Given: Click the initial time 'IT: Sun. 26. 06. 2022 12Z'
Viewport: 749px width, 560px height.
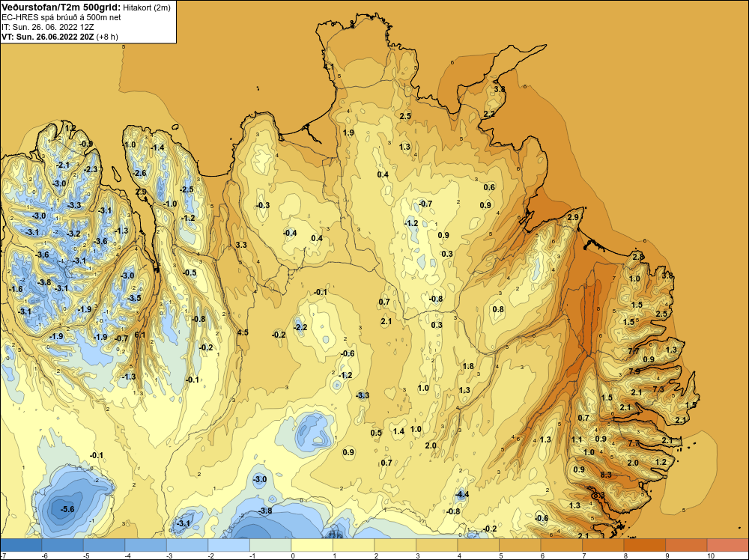Looking at the screenshot, I should 48,27.
